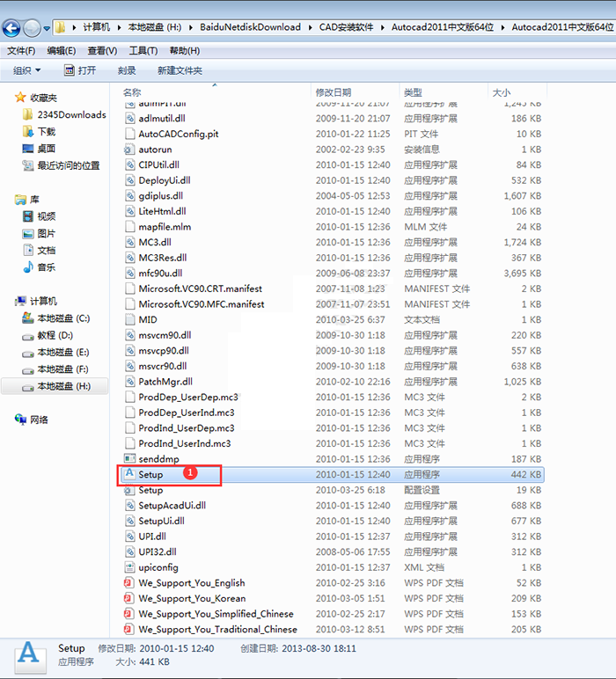Screen dimensions: 616x679
Task: Open the 桌面 desktop icon in sidebar
Action: [x=28, y=149]
